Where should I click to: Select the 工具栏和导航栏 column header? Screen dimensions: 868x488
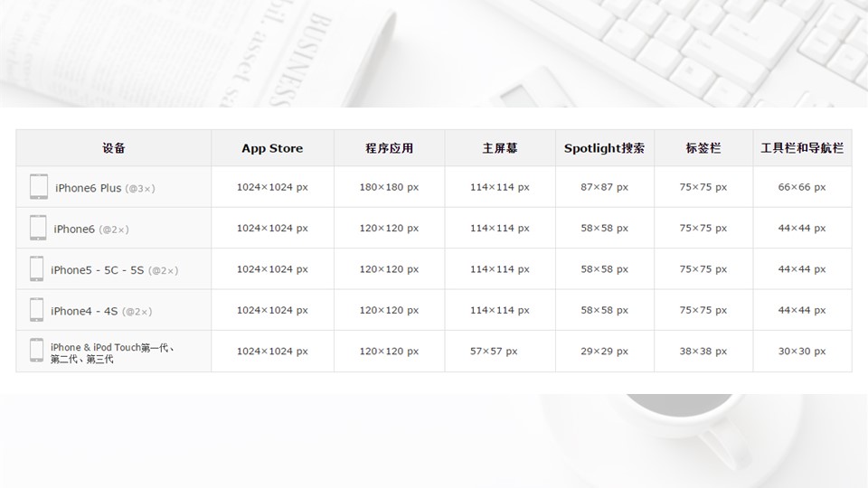[802, 148]
